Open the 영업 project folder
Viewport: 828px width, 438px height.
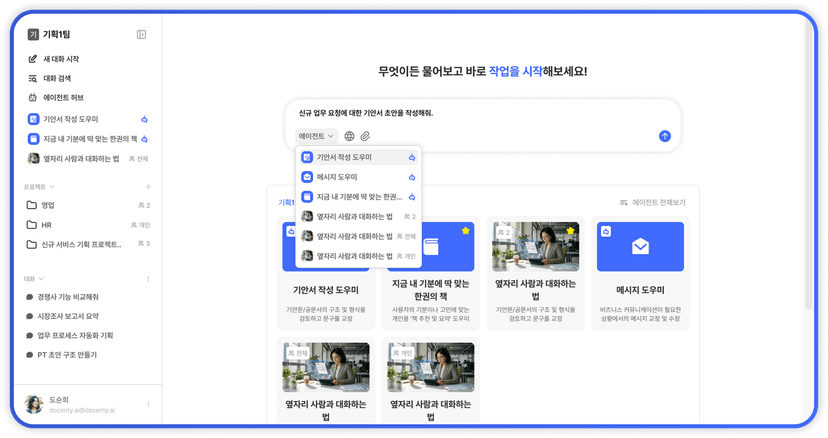click(89, 205)
